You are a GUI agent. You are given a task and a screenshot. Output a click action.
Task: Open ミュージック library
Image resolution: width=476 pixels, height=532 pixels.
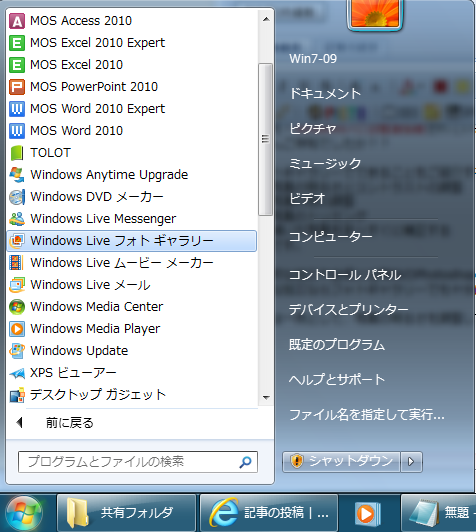click(x=325, y=164)
